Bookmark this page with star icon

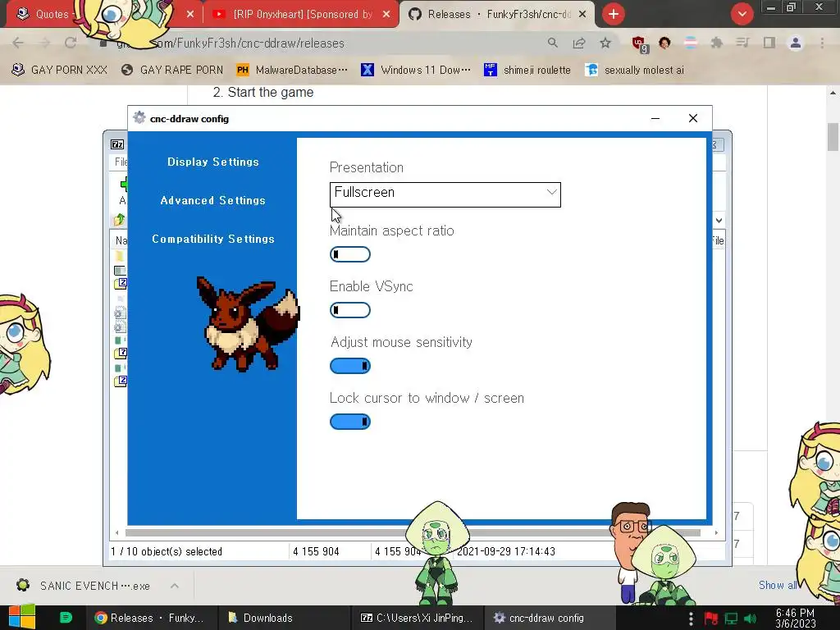point(605,43)
